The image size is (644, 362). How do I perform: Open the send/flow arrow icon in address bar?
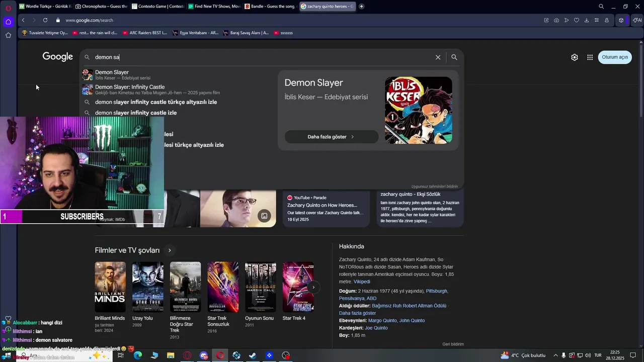(567, 20)
